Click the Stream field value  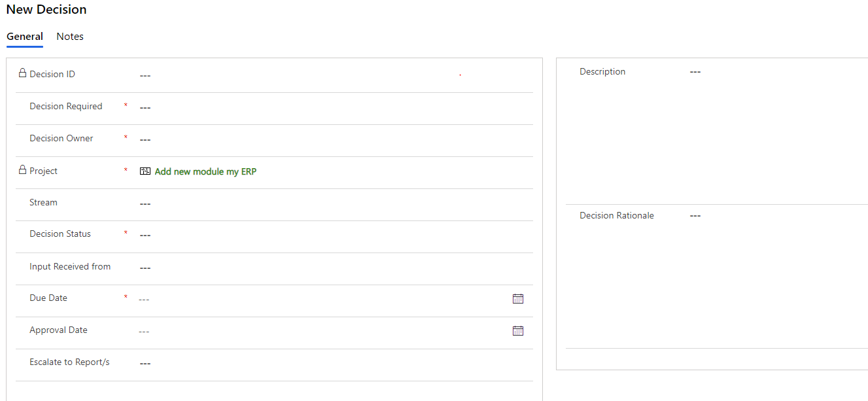coord(145,203)
